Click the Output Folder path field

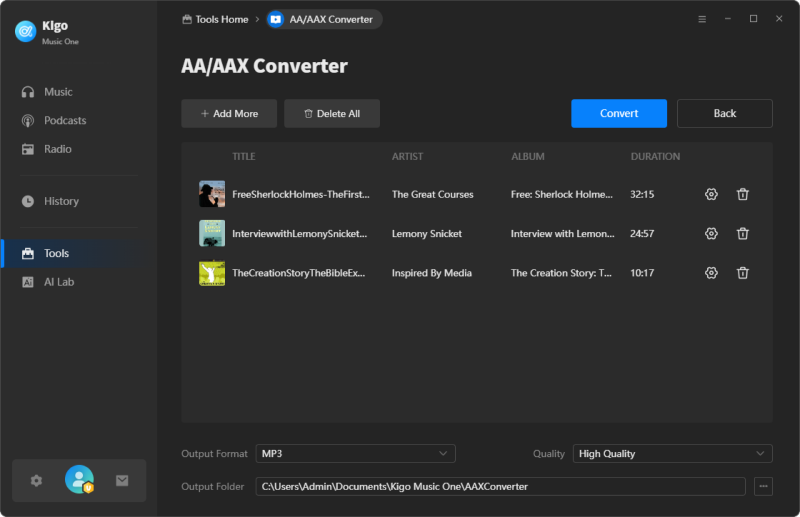pos(501,486)
